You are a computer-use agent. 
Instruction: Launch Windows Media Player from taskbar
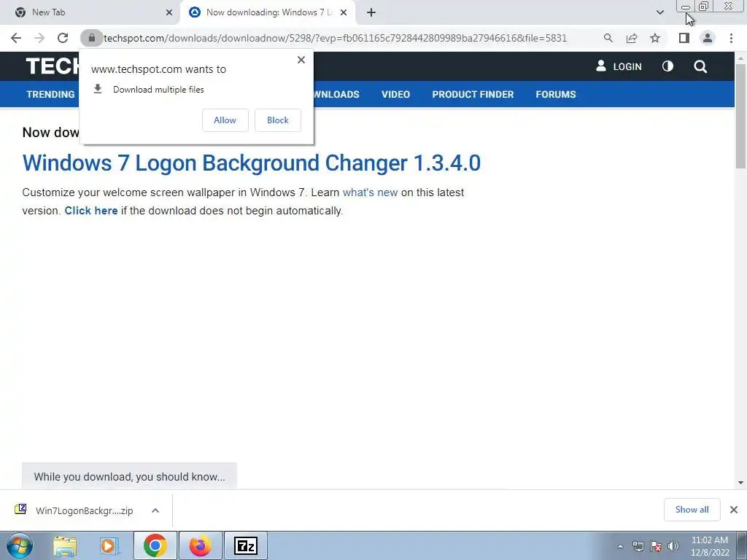point(109,545)
